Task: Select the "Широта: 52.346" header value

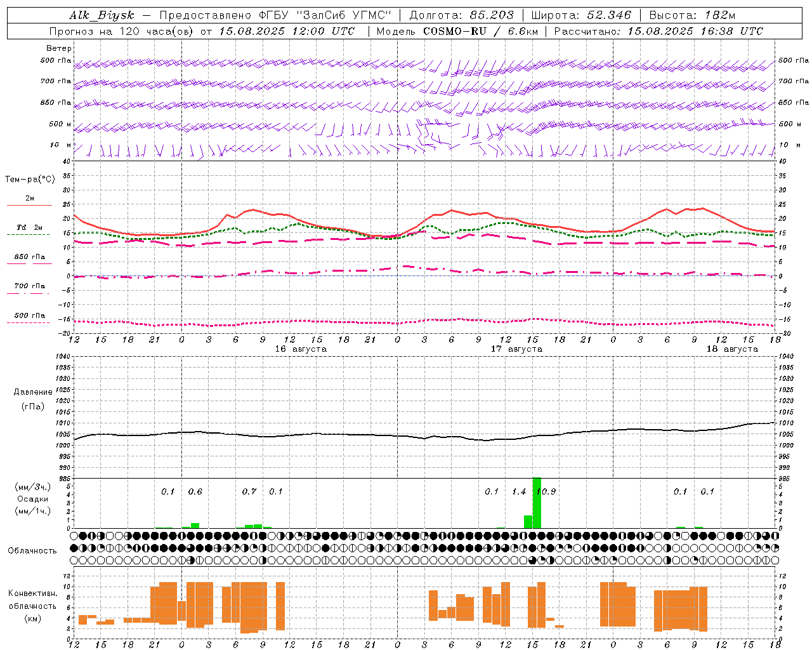Action: point(581,15)
